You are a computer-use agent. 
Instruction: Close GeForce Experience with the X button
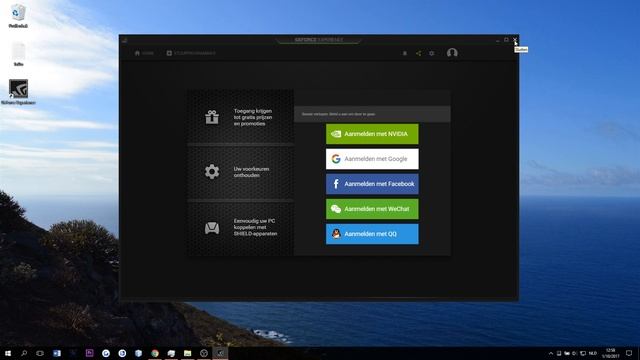tap(515, 40)
